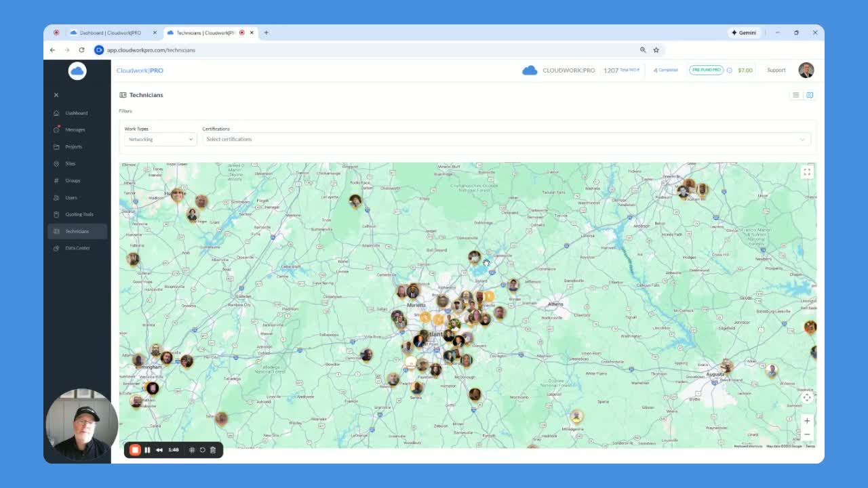Collapse sidebar with the X icon
Viewport: 868px width, 488px height.
pos(56,95)
